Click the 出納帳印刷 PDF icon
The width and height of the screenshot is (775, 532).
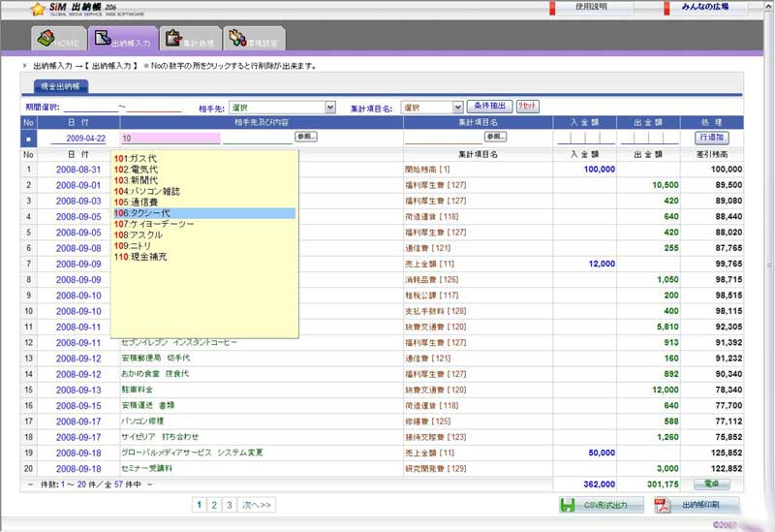664,505
